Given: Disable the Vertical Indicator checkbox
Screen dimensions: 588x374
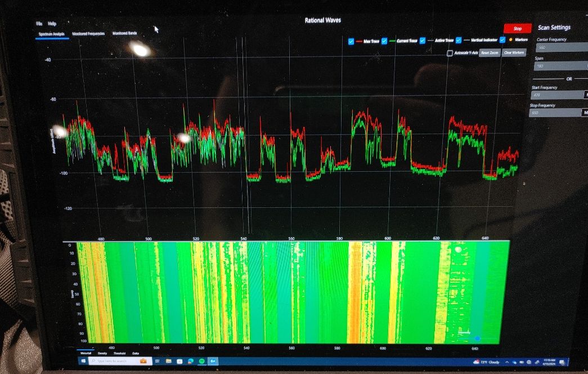Looking at the screenshot, I should click(459, 41).
